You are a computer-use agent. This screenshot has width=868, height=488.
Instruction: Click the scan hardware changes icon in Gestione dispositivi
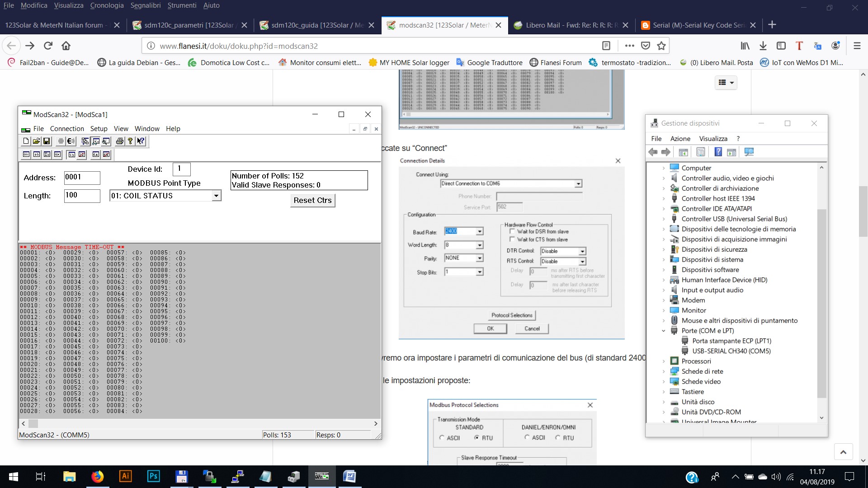[x=749, y=152]
